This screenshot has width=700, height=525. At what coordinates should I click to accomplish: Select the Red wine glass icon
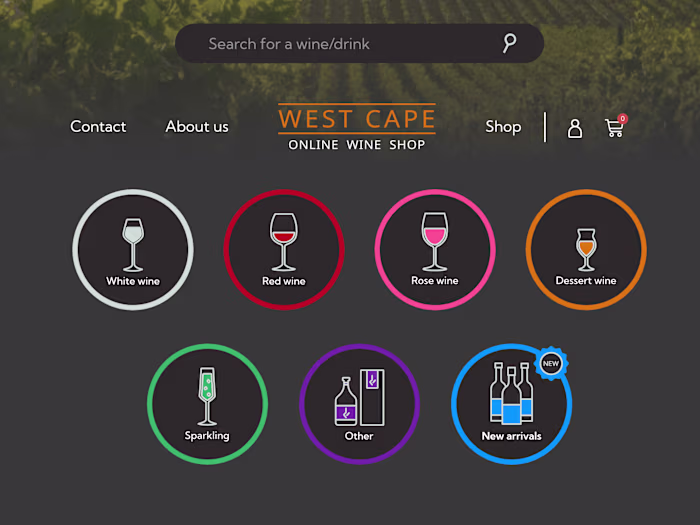(284, 240)
